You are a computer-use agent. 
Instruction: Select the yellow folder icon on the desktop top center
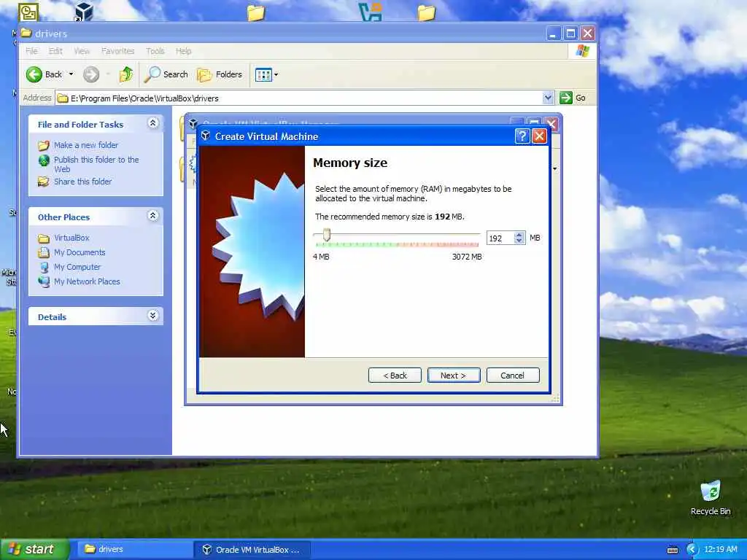[x=256, y=12]
